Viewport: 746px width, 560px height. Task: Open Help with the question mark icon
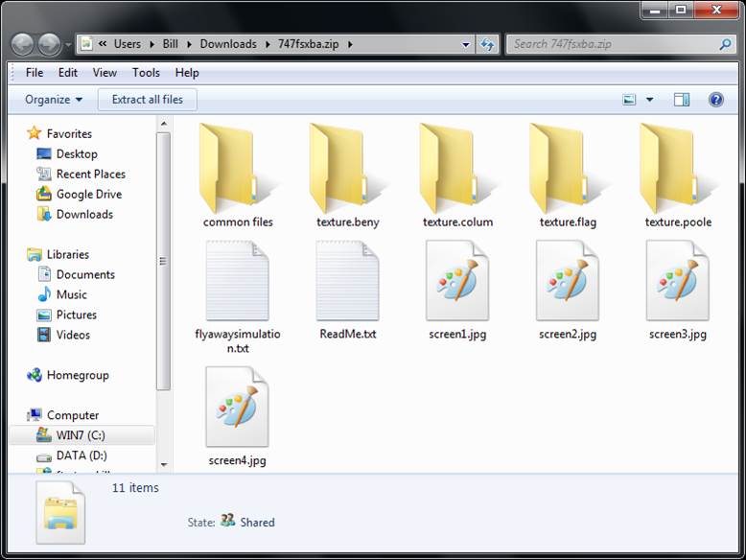point(715,100)
